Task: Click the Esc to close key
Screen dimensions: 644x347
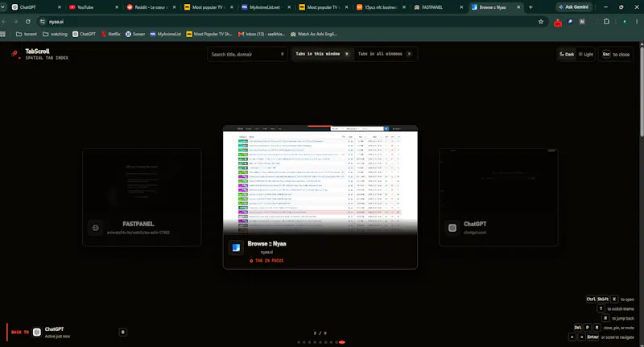Action: (x=606, y=54)
